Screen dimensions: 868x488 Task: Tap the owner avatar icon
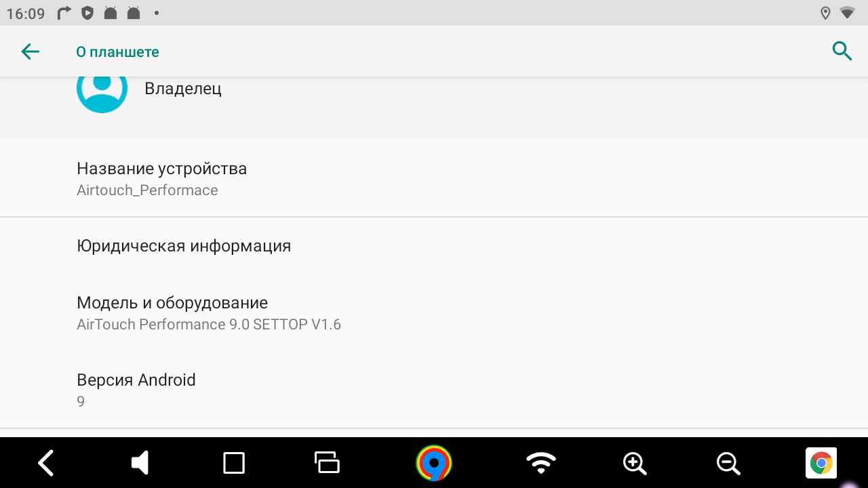pyautogui.click(x=102, y=89)
